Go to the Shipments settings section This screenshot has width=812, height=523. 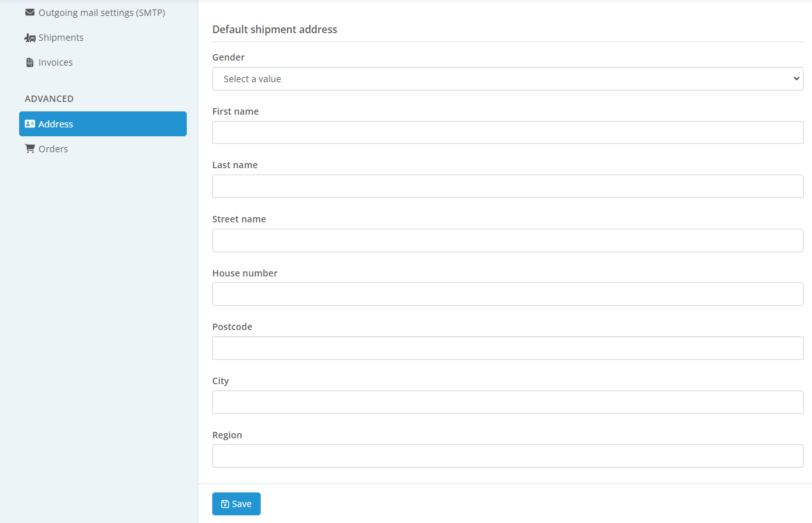[x=61, y=38]
